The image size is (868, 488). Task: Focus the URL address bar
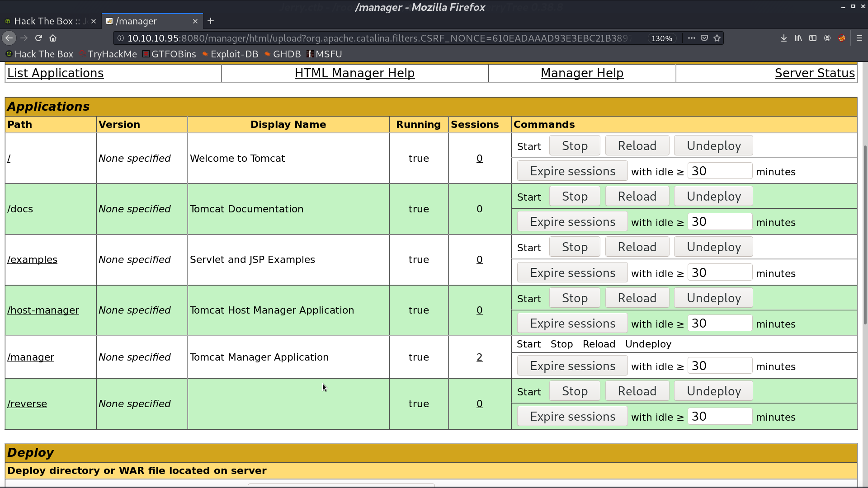coord(380,38)
